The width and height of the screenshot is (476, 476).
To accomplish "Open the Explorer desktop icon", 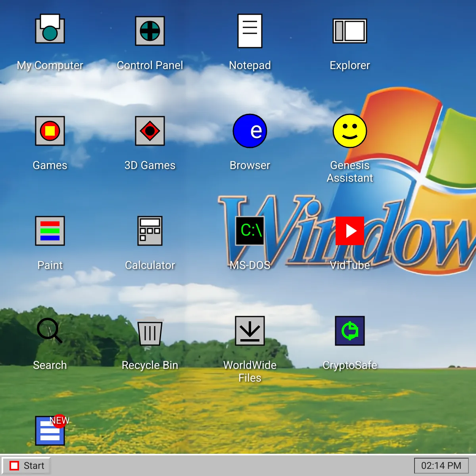I will pos(350,31).
